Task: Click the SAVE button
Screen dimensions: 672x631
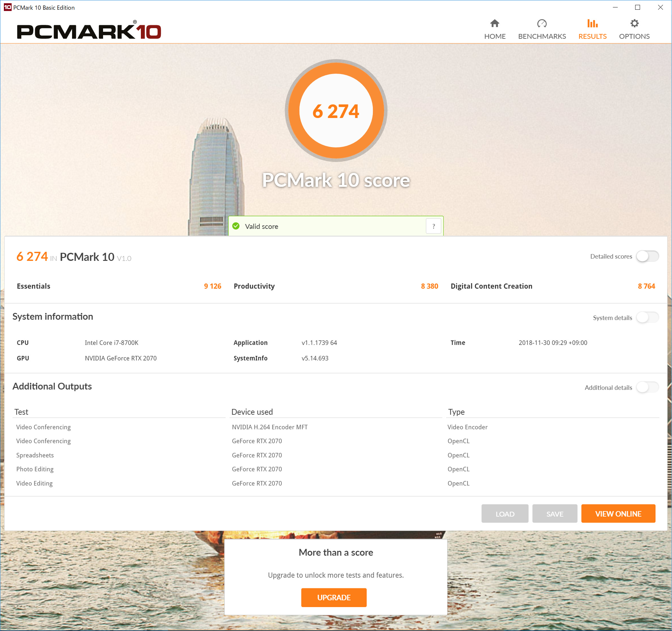Action: (x=555, y=514)
